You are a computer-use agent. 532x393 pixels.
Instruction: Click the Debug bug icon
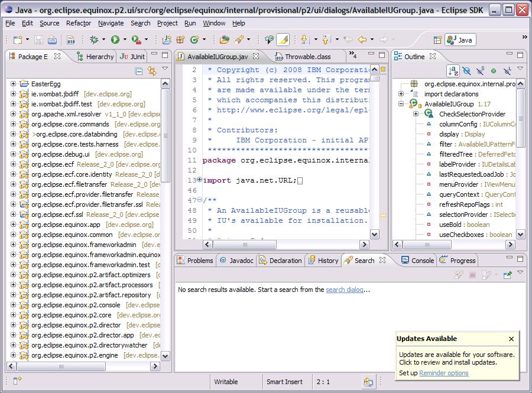click(94, 40)
